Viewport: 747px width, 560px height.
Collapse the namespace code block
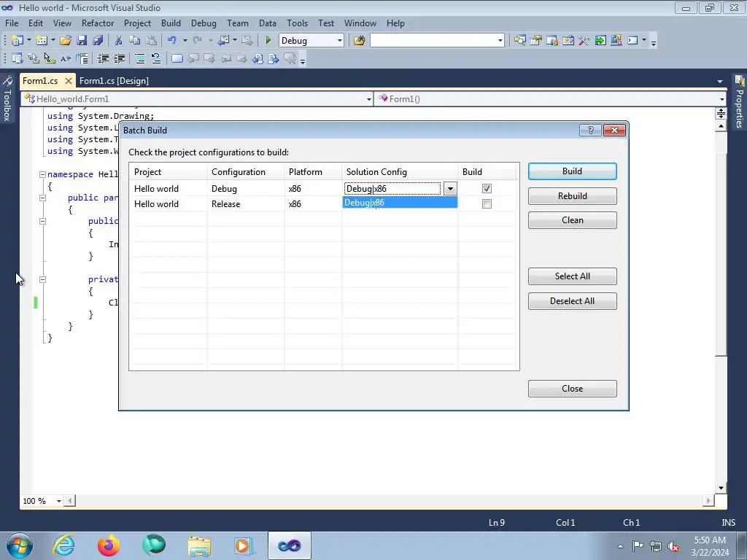tap(42, 174)
